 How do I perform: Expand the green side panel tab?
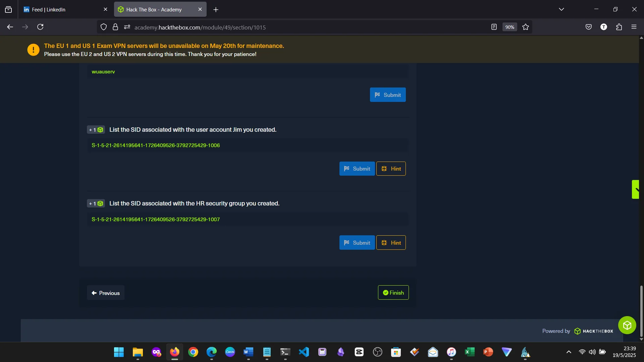click(635, 189)
